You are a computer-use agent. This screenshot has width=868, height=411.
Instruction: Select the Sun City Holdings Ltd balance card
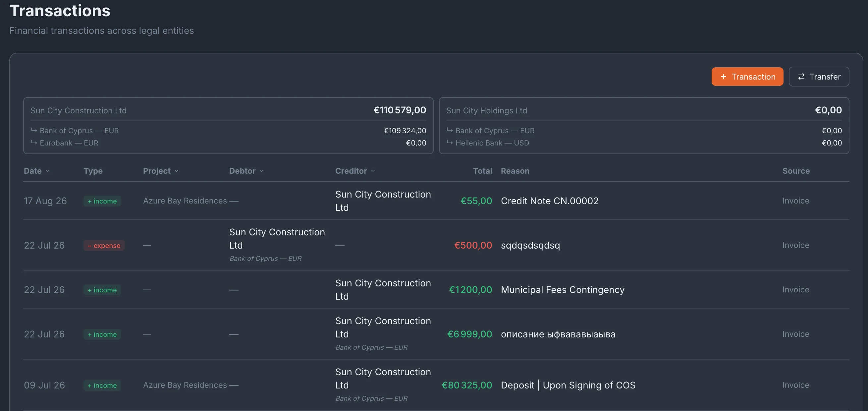click(x=644, y=126)
